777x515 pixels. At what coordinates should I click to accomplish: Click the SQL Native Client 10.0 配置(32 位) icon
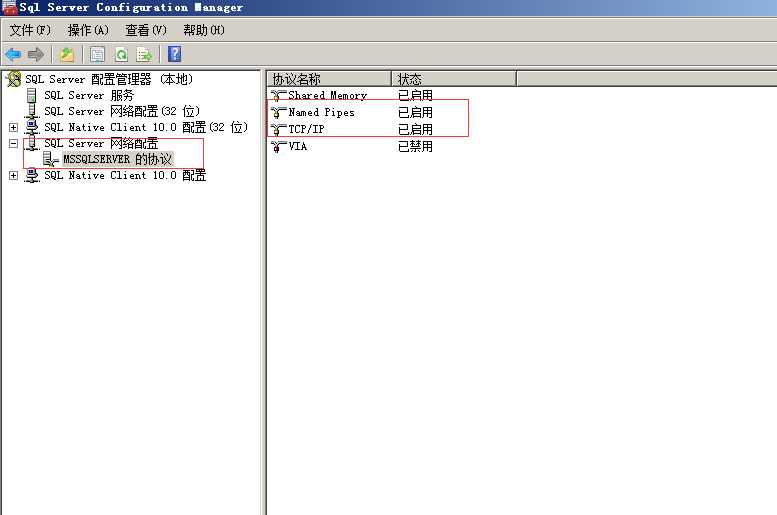pos(32,127)
